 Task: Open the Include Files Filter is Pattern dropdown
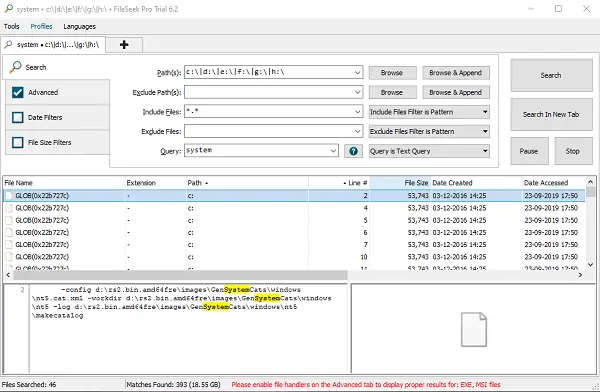click(x=429, y=112)
